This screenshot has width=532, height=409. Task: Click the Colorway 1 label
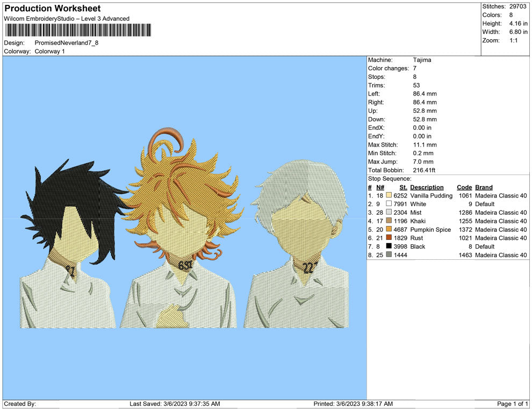[52, 52]
